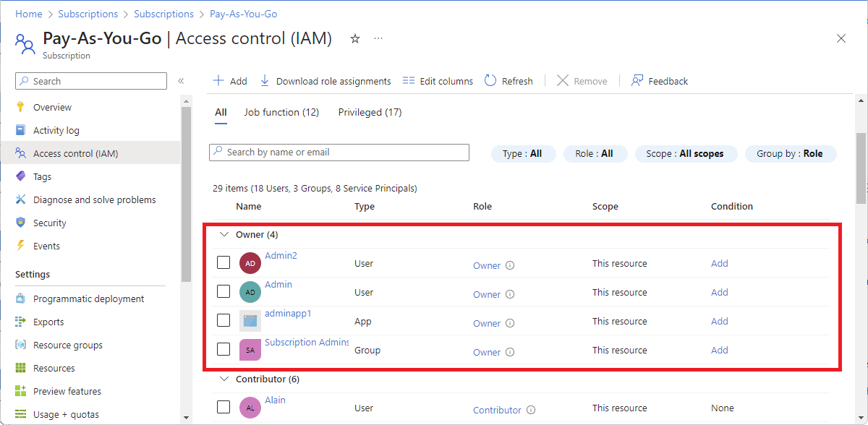Collapse the Owner (4) group
Viewport: 868px width, 425px height.
click(x=222, y=234)
